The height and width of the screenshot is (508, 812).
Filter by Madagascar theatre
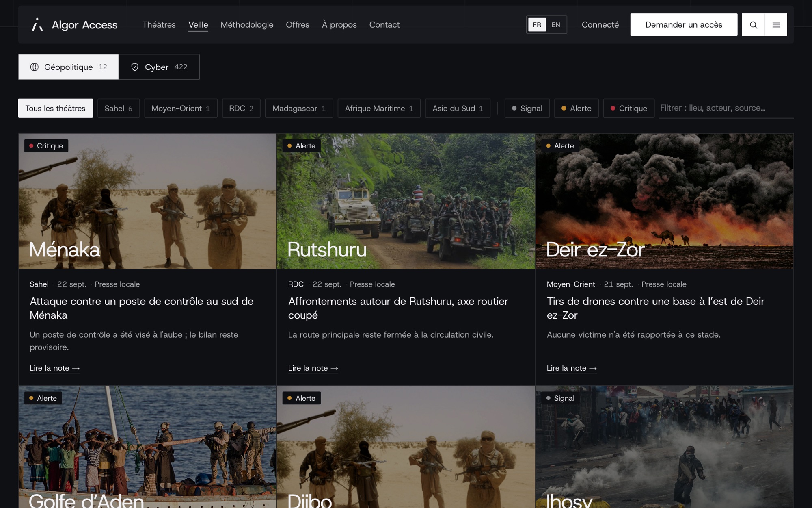pyautogui.click(x=299, y=108)
